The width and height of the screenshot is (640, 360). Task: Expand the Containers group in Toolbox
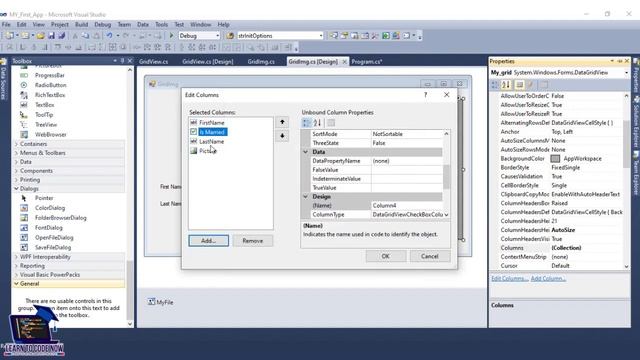point(16,144)
